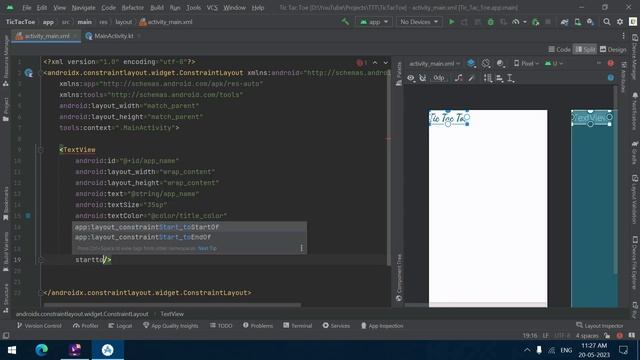Click the user account avatar icon

633,22
